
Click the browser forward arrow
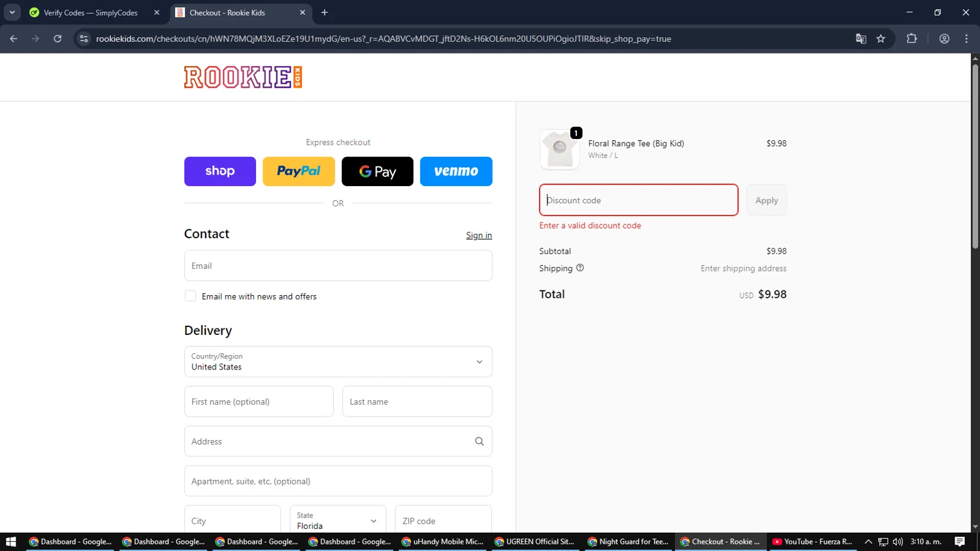[x=35, y=39]
